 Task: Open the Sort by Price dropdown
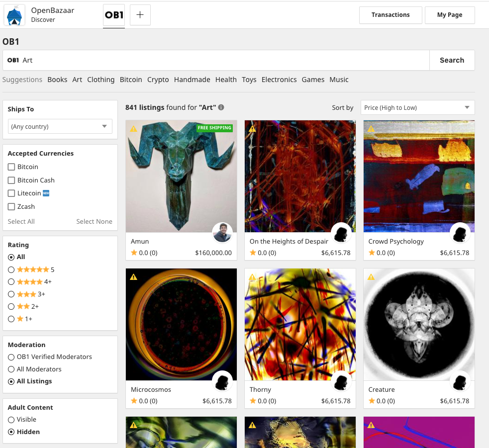tap(417, 107)
